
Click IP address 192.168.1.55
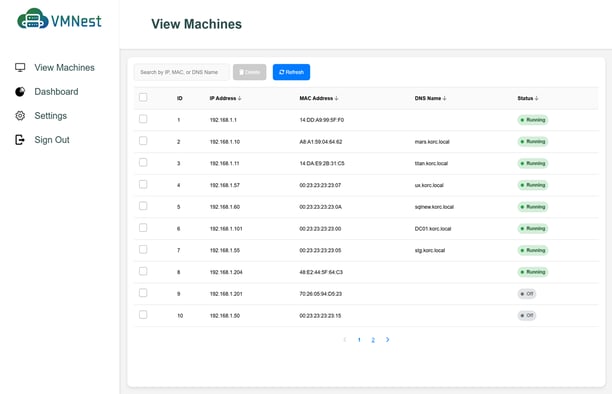(x=225, y=250)
